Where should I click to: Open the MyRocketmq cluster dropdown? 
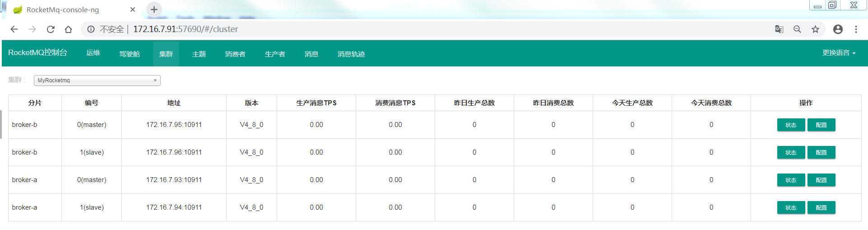(x=97, y=80)
